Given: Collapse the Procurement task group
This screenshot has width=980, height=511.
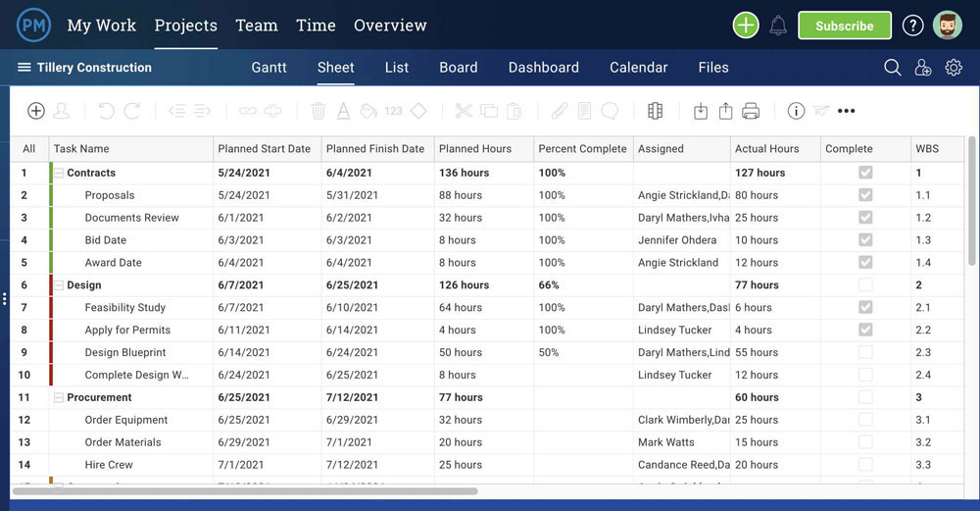Looking at the screenshot, I should point(59,398).
